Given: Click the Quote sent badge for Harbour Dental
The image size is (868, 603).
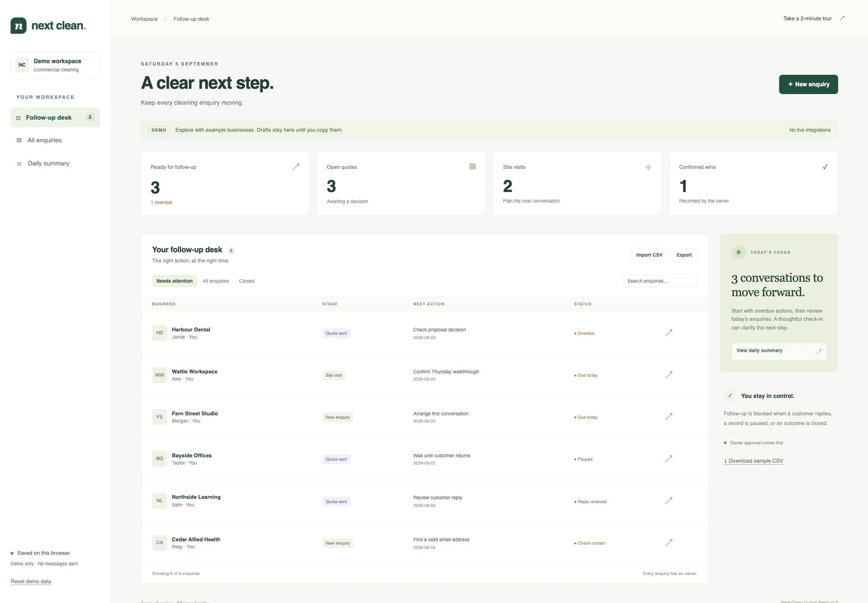Looking at the screenshot, I should point(336,333).
